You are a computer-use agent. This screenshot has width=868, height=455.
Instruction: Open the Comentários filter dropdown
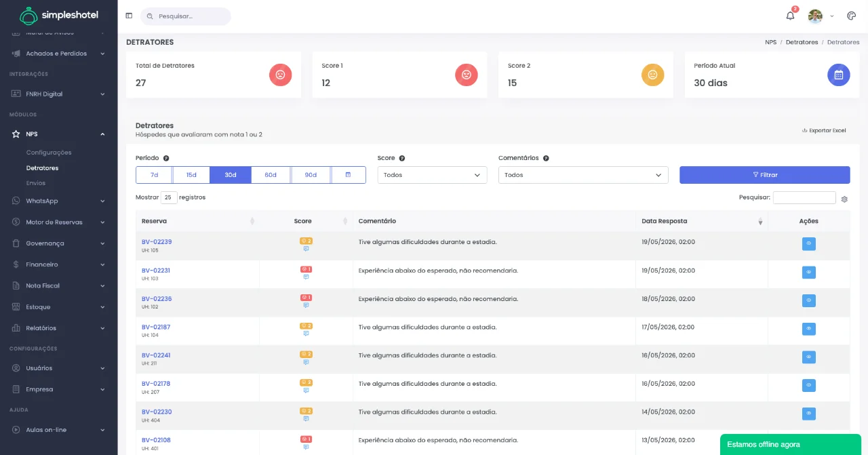pos(583,175)
